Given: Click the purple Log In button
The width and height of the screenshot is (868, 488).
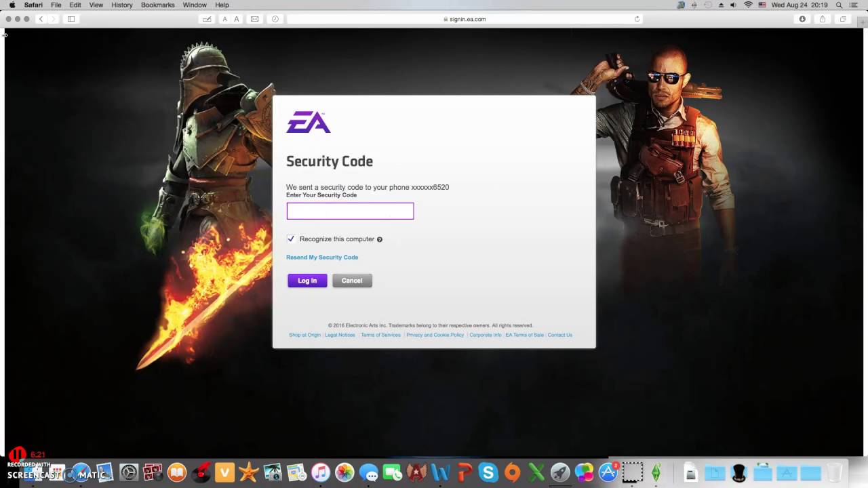Looking at the screenshot, I should [307, 281].
